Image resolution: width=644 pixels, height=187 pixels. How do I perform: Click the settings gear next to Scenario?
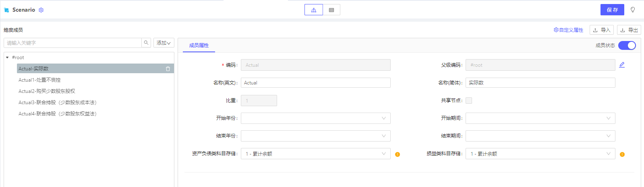tap(41, 10)
